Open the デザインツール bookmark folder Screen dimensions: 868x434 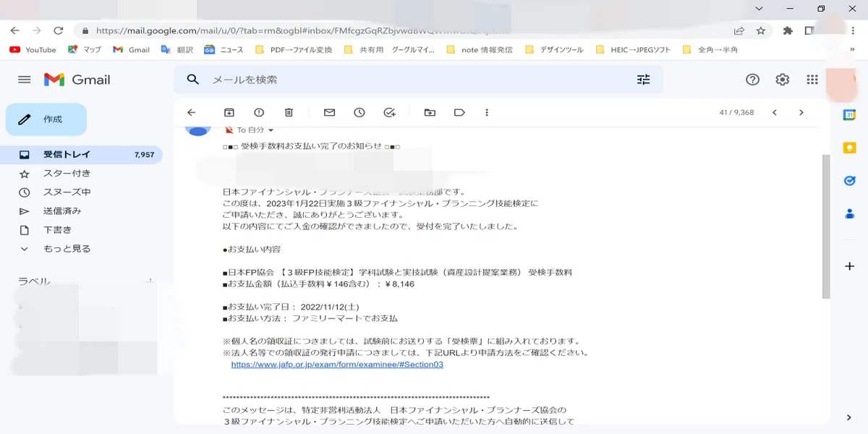[554, 50]
